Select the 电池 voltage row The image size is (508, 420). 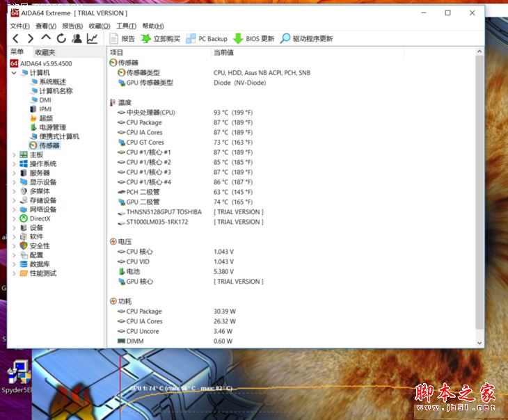[x=290, y=271]
